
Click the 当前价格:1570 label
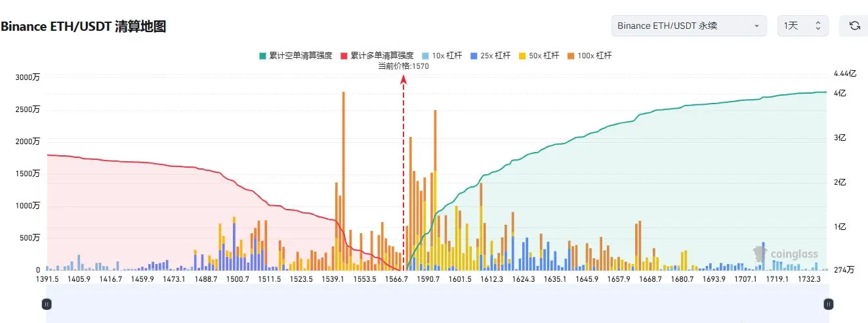(x=403, y=66)
